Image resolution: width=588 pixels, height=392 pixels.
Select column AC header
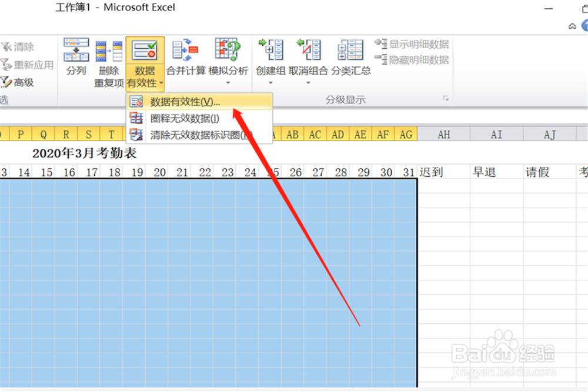tap(315, 134)
